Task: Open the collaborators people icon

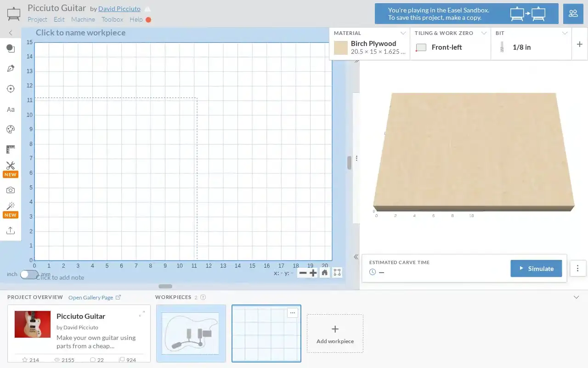Action: (573, 13)
